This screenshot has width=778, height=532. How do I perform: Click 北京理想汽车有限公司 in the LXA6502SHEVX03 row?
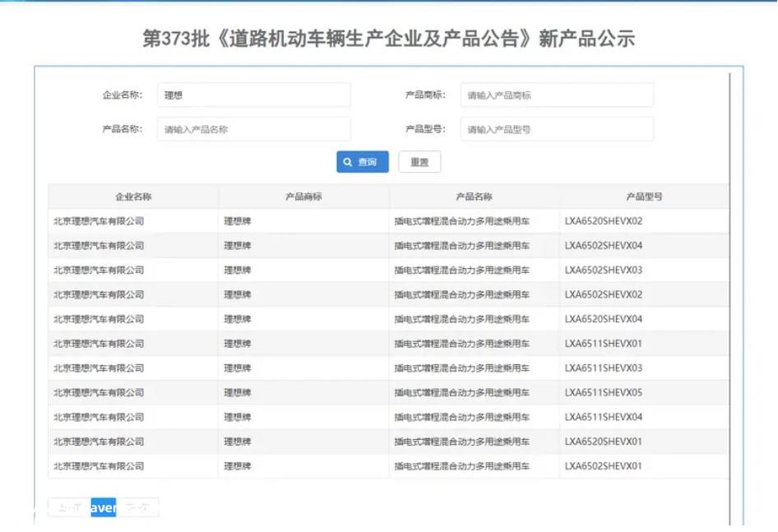pos(99,270)
